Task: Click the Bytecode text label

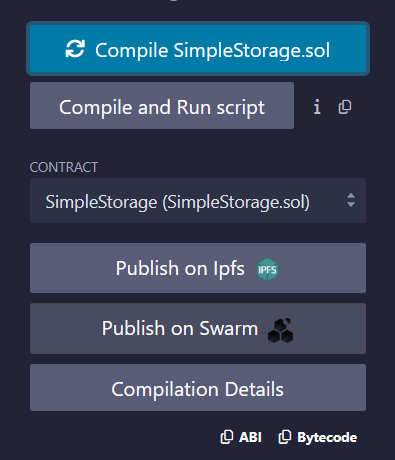Action: pos(327,438)
